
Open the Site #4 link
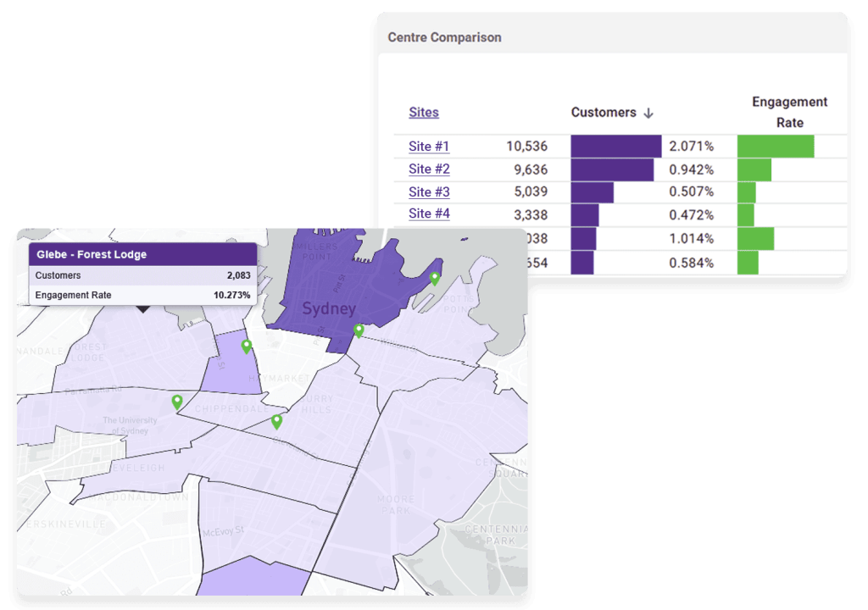pos(429,213)
